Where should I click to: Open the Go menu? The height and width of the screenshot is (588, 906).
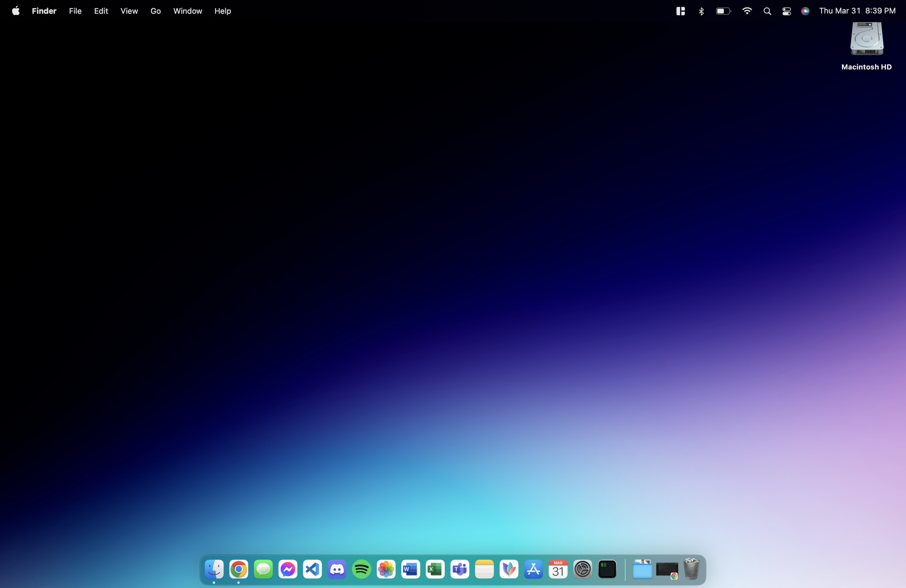pos(155,11)
